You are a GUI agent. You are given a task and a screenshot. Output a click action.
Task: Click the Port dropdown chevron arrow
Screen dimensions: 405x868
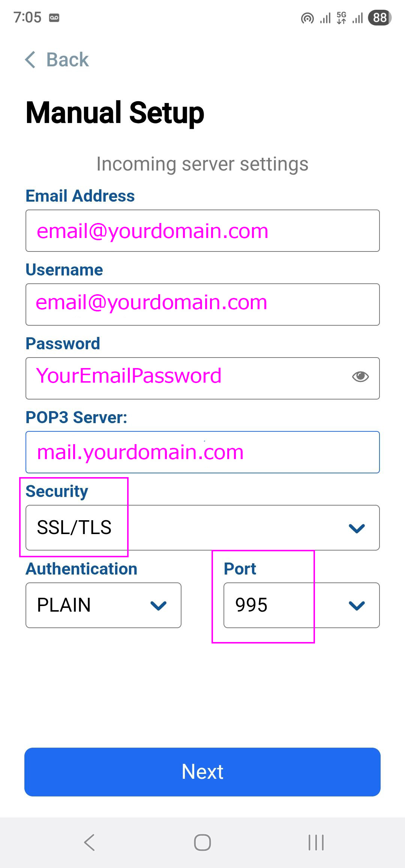[357, 605]
